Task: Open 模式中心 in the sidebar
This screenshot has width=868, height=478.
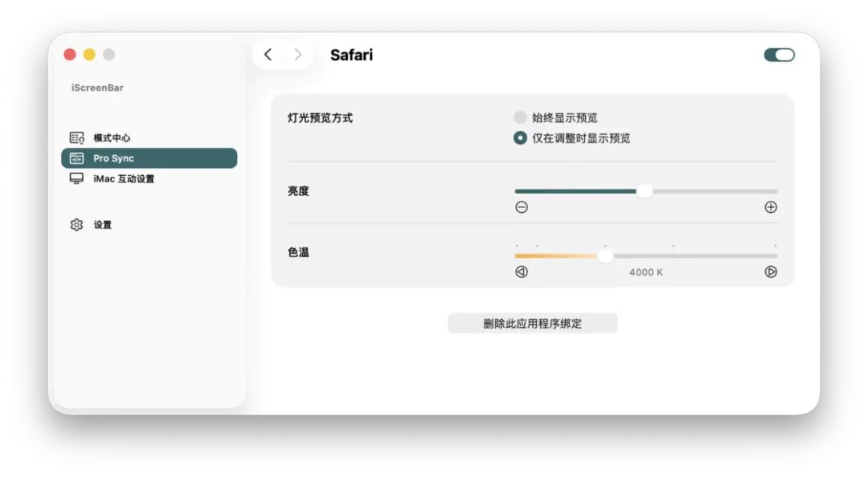Action: coord(149,137)
